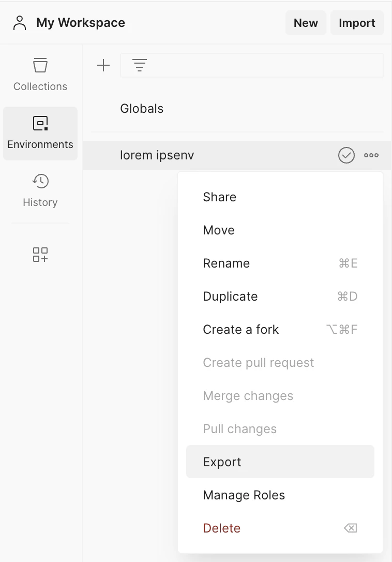Open more actions menu for lorem ipsenv
392x562 pixels.
click(x=371, y=155)
